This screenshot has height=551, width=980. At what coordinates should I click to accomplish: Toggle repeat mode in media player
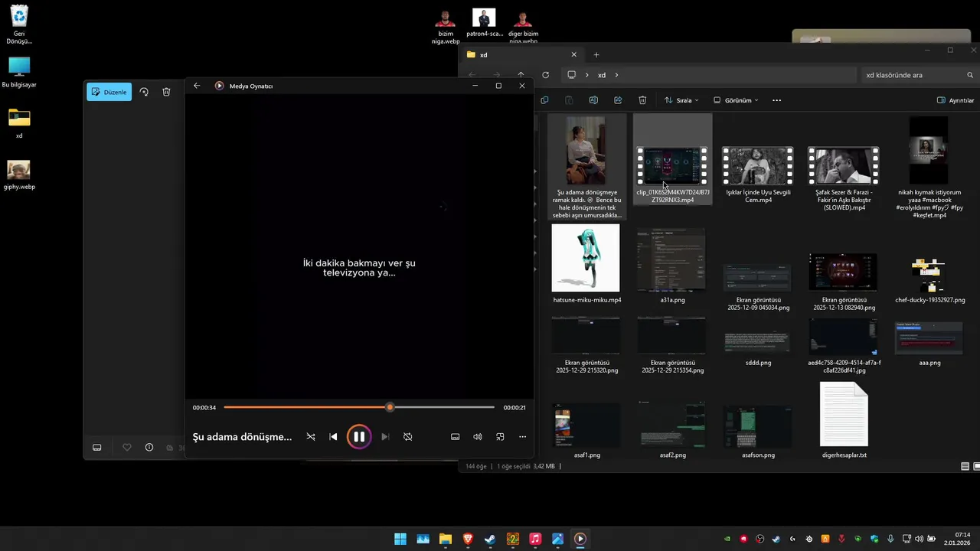click(x=408, y=437)
